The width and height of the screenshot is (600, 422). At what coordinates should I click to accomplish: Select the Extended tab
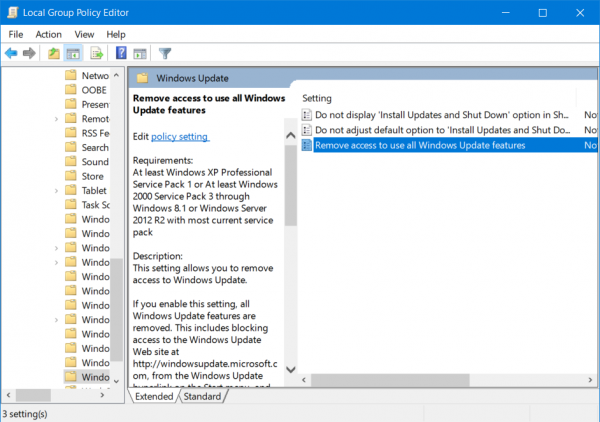[155, 396]
